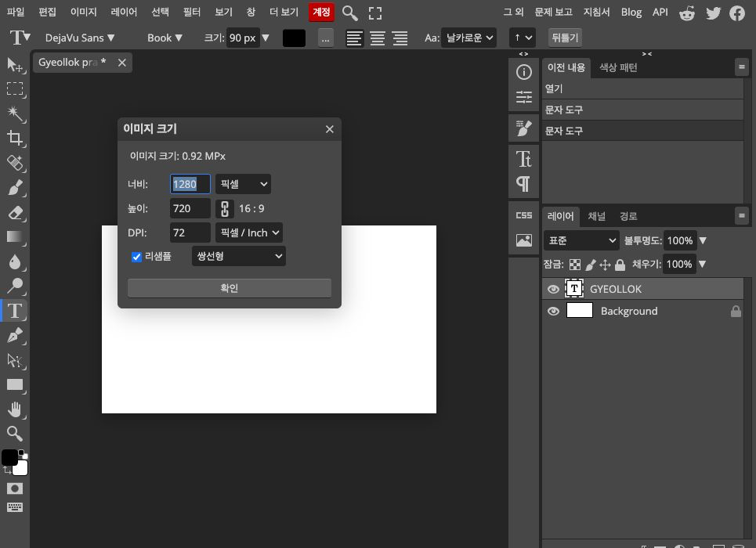756x548 pixels.
Task: Open the 픽셀 / Inch dropdown
Action: [x=249, y=233]
